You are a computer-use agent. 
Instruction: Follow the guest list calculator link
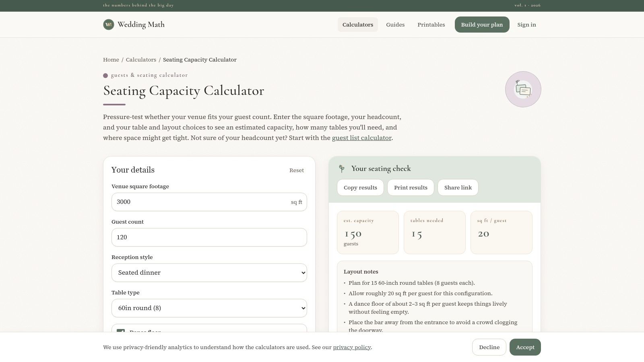click(x=362, y=138)
